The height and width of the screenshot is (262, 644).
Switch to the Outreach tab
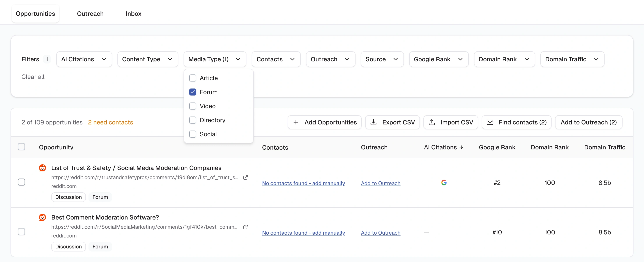click(x=90, y=14)
